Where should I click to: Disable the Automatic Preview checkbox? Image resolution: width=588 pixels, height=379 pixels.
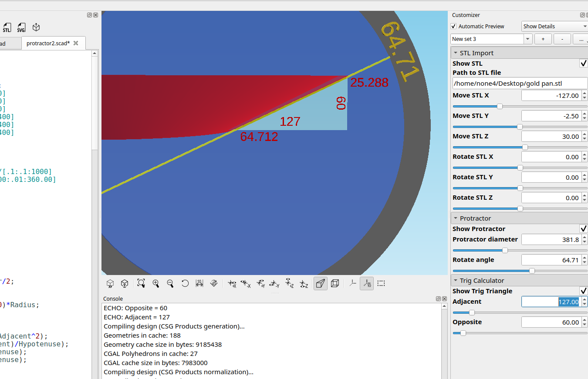point(454,27)
